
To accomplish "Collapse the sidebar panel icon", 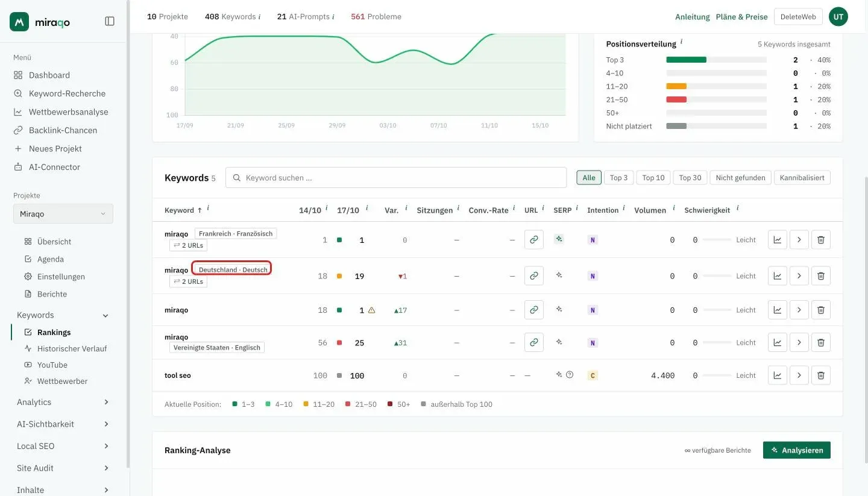I will point(110,21).
